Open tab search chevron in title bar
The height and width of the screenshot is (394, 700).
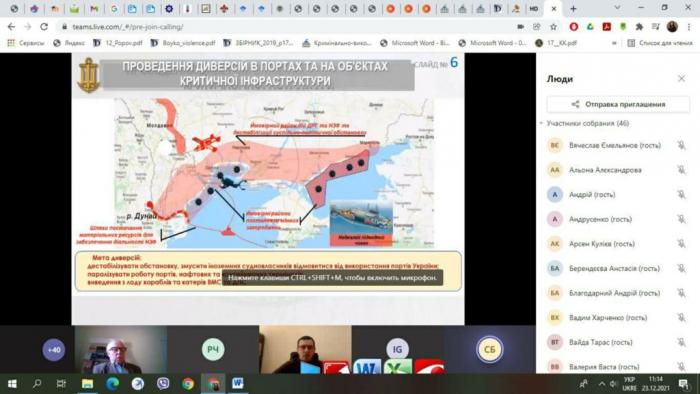tap(617, 8)
